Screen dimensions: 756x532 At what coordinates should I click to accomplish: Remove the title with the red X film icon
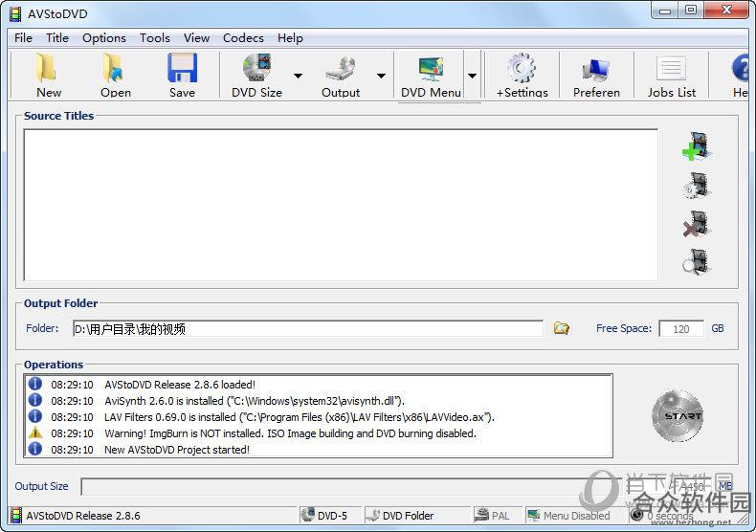[x=698, y=224]
